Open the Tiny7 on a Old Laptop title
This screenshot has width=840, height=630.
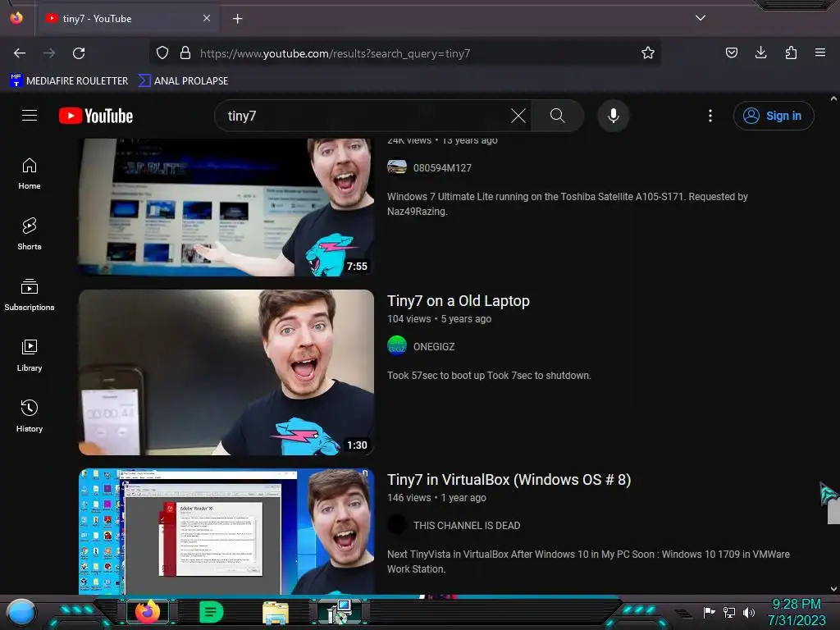[x=459, y=301]
